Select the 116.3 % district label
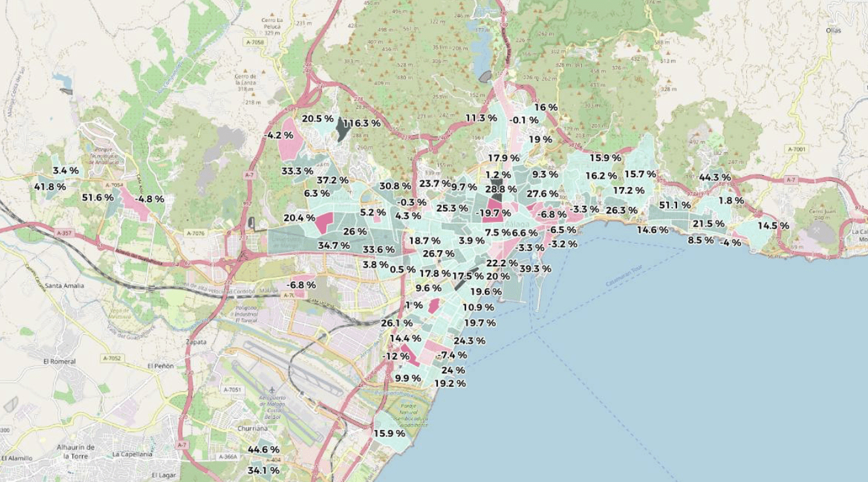The width and height of the screenshot is (868, 482). point(362,123)
